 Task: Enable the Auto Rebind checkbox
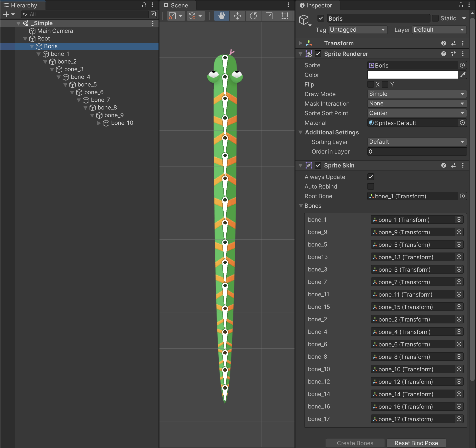click(370, 186)
